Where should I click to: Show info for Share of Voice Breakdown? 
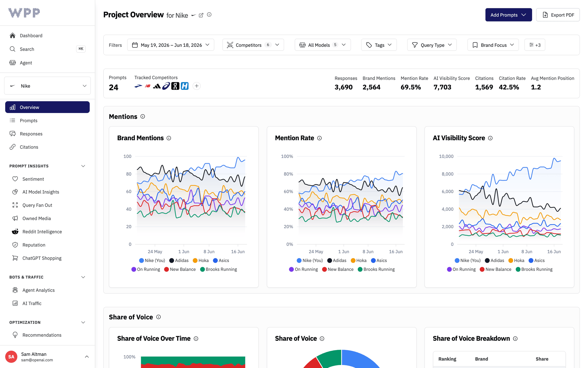pos(515,339)
